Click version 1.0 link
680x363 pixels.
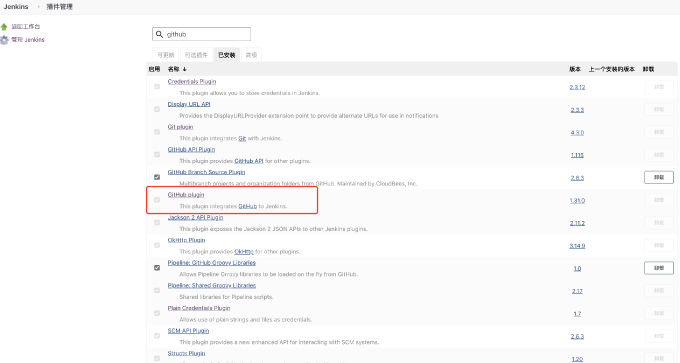(x=577, y=268)
